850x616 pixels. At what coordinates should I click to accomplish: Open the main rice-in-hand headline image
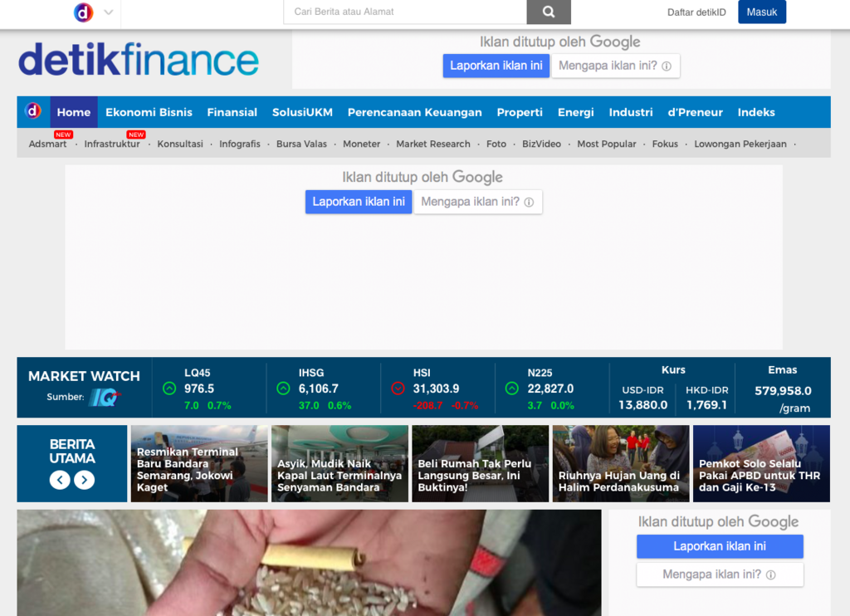(x=309, y=563)
